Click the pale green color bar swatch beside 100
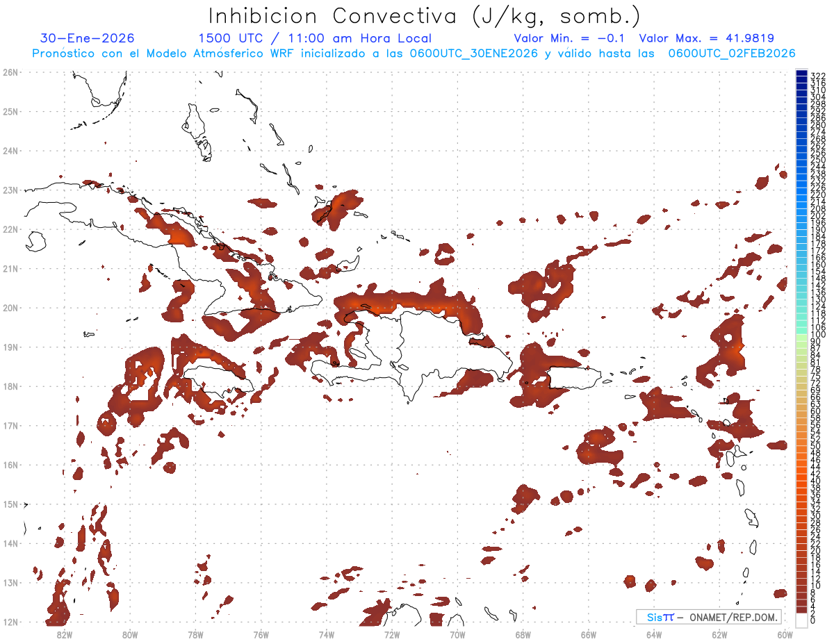834x644 pixels. [802, 336]
